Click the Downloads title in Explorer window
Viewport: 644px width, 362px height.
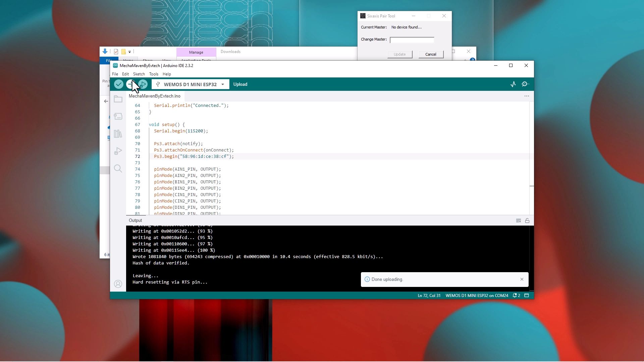[x=230, y=52]
